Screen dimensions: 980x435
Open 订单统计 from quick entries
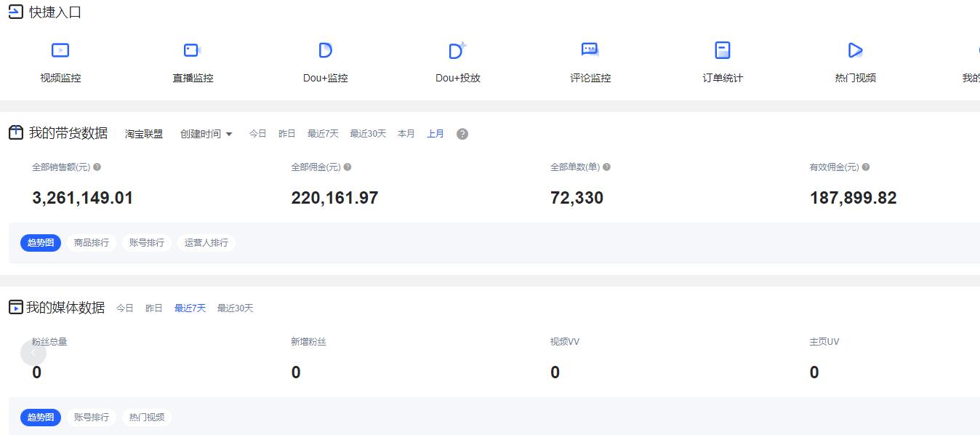[722, 49]
